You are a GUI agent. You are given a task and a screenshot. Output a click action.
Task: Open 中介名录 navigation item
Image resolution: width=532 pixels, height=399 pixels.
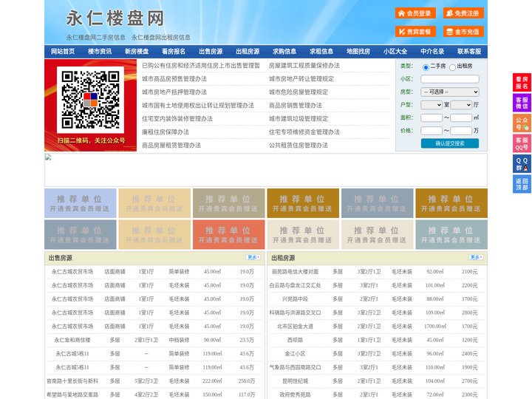pyautogui.click(x=432, y=52)
